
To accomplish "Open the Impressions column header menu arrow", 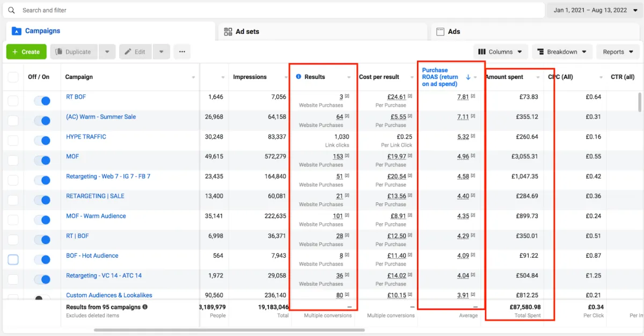I will 285,77.
